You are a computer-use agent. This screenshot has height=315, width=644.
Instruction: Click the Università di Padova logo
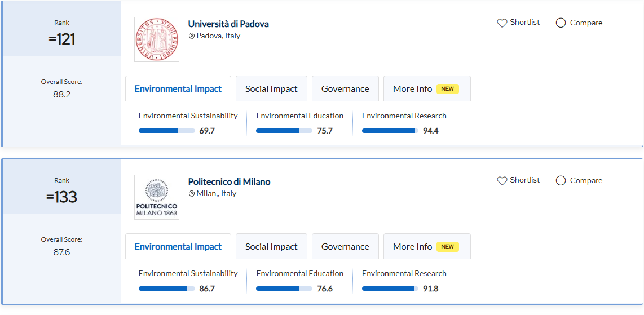pos(157,39)
